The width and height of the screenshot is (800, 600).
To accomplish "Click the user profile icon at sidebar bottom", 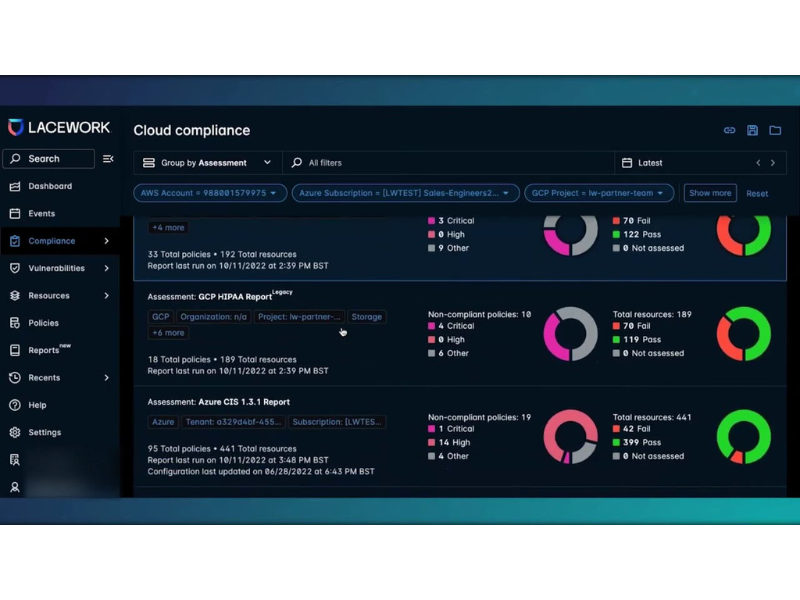I will [x=15, y=487].
